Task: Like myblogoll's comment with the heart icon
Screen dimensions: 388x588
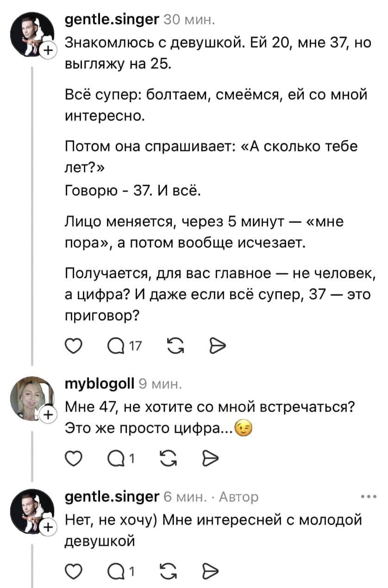Action: point(73,458)
